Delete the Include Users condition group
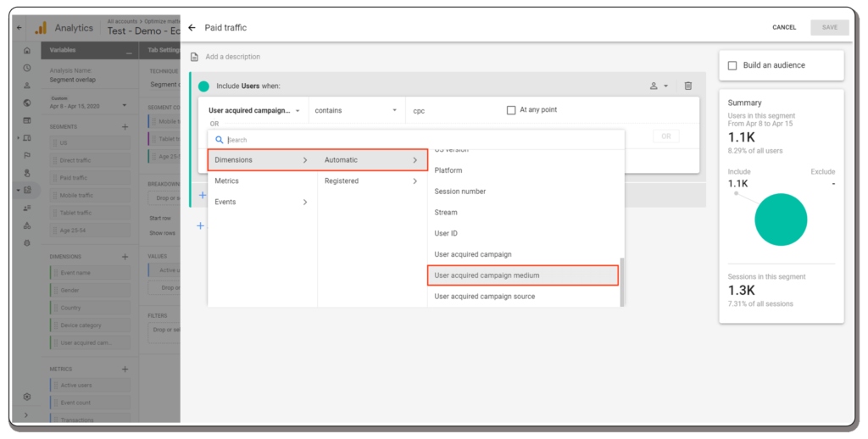 tap(687, 86)
